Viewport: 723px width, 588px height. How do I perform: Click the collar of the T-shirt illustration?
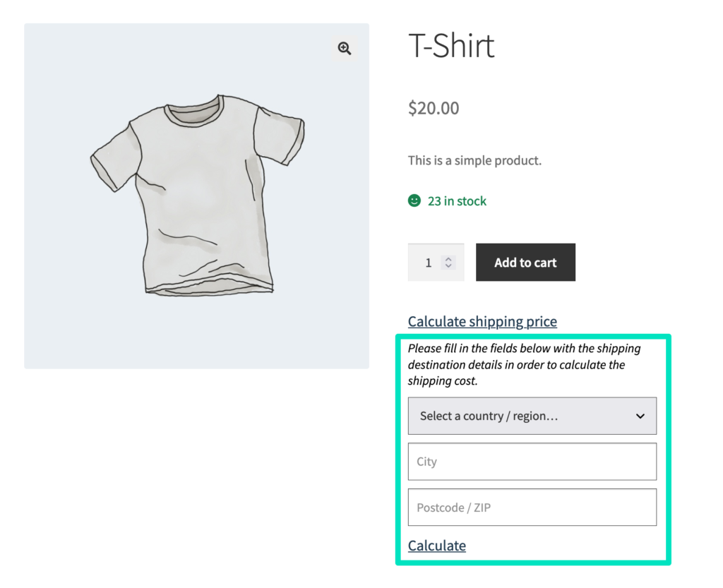(x=194, y=107)
